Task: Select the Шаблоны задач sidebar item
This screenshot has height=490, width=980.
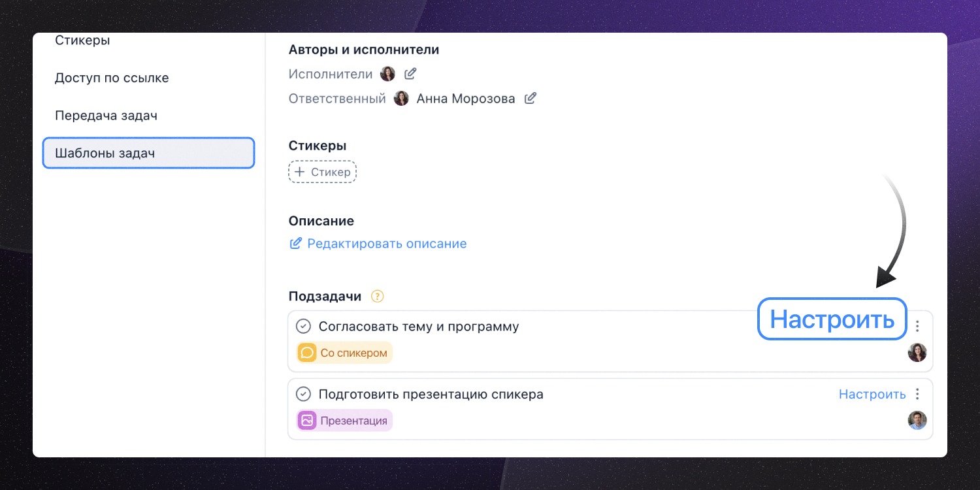Action: tap(148, 153)
